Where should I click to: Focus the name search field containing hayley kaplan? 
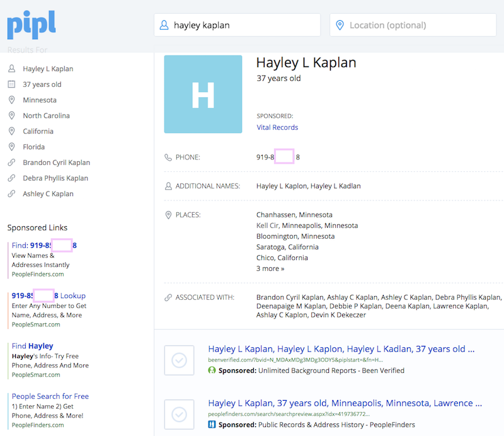238,25
